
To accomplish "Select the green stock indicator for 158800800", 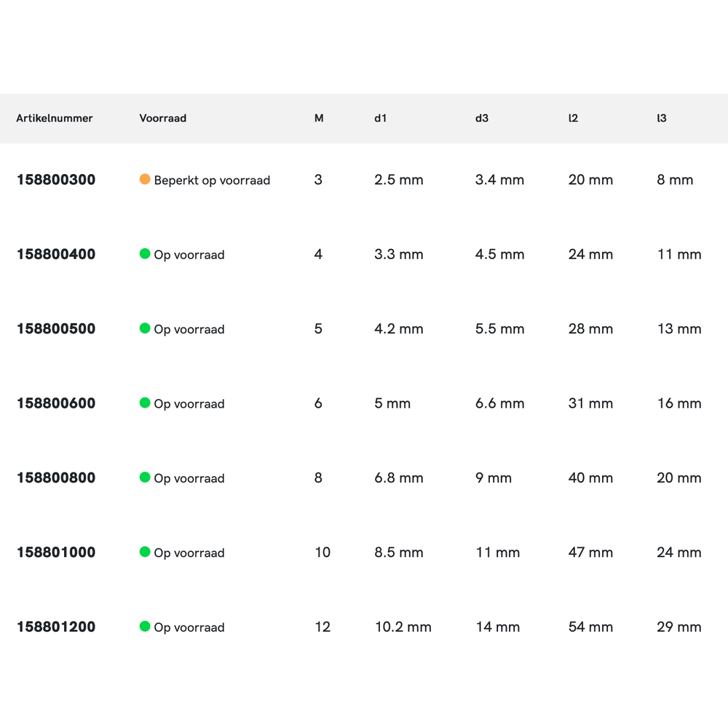I will point(145,478).
